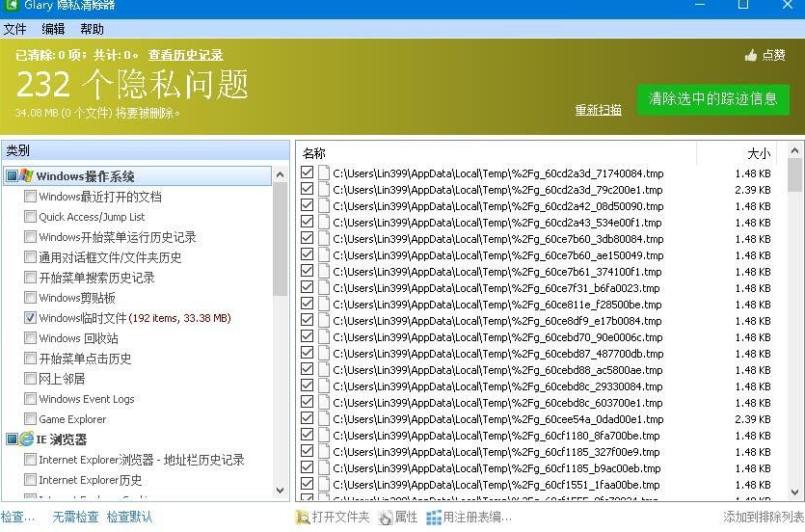Click file icon for %2Fg_60ce8df9_e17b0084.tmp
This screenshot has width=805, height=532.
tap(323, 321)
